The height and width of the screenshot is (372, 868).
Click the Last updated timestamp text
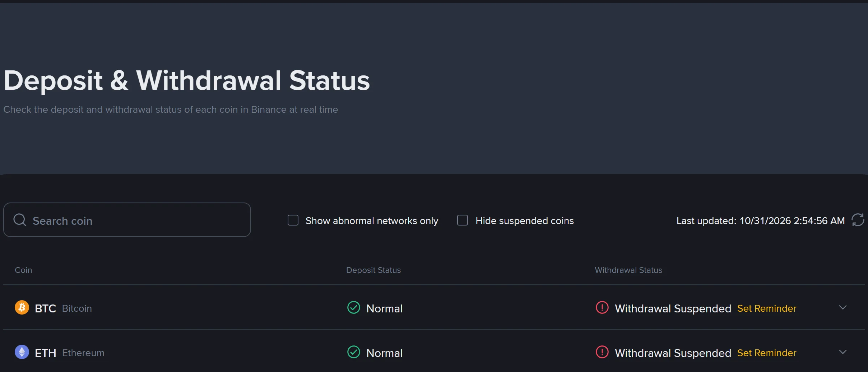point(761,220)
